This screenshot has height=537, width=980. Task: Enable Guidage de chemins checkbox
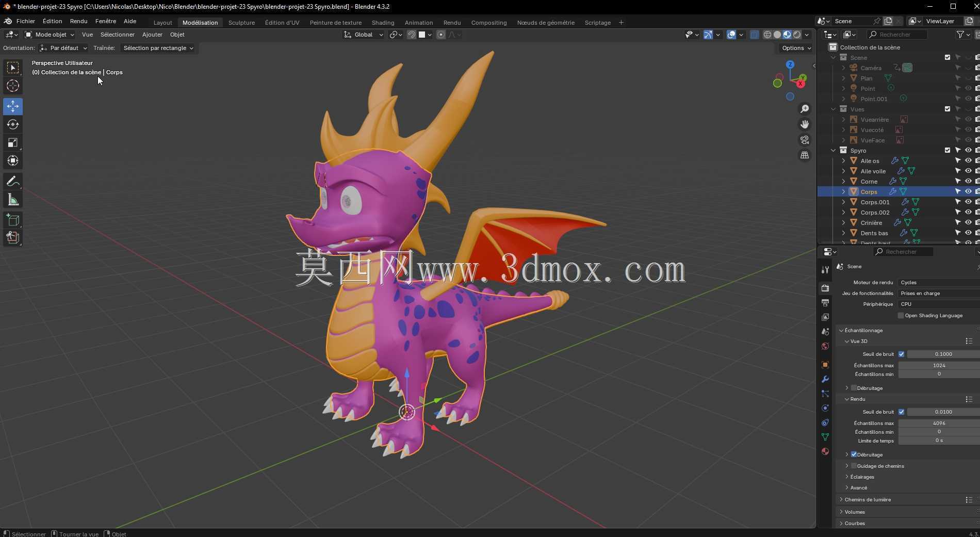click(854, 466)
